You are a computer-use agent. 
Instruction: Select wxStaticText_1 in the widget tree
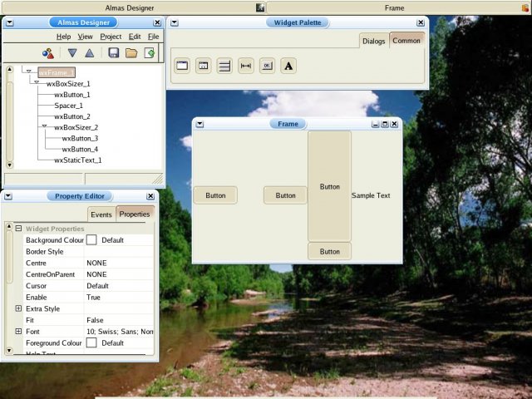coord(77,160)
